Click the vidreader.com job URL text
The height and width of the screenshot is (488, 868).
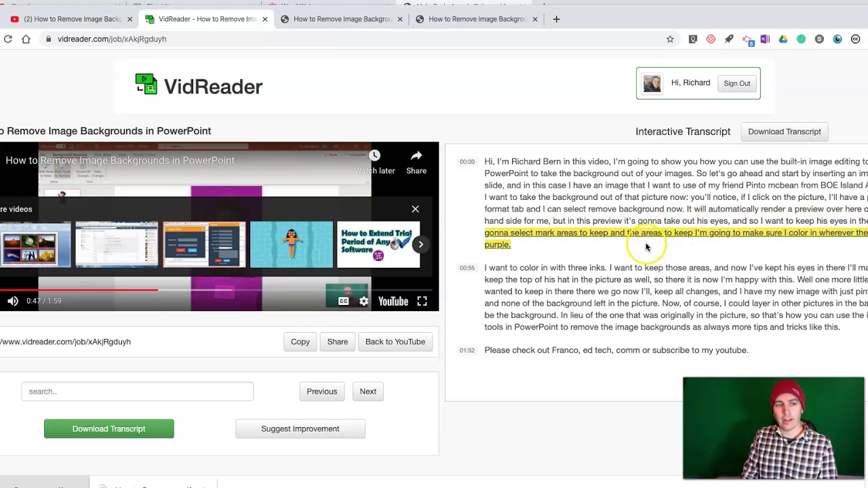65,342
